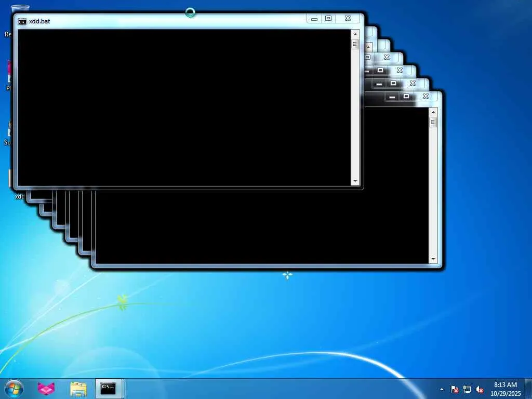
Task: Click the Show desktop strip at taskbar end
Action: 528,389
